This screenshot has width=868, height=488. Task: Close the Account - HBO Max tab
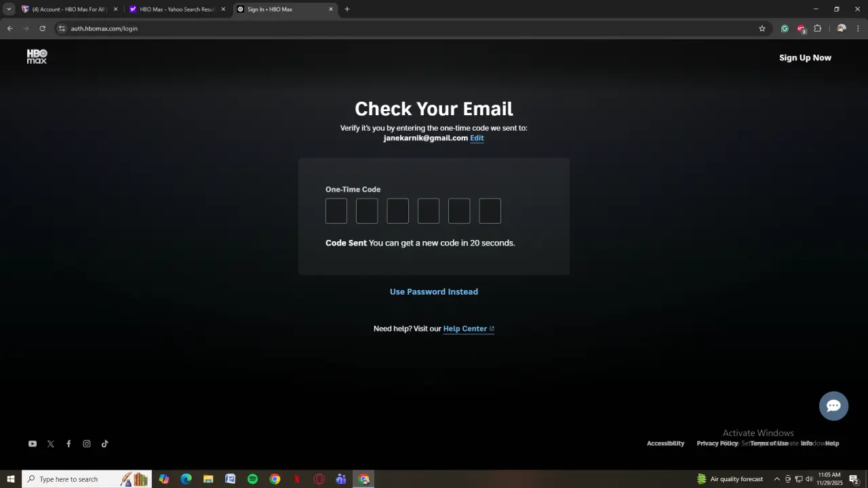point(115,9)
